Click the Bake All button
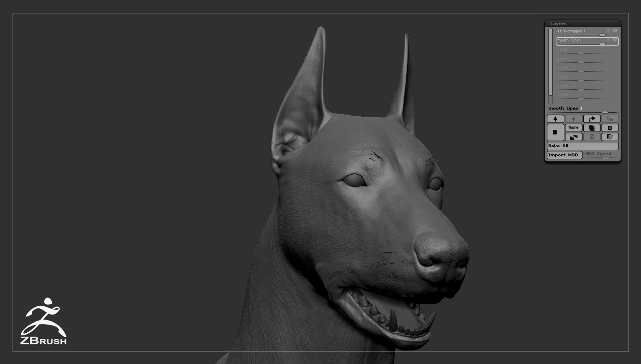The width and height of the screenshot is (641, 364). pyautogui.click(x=583, y=146)
